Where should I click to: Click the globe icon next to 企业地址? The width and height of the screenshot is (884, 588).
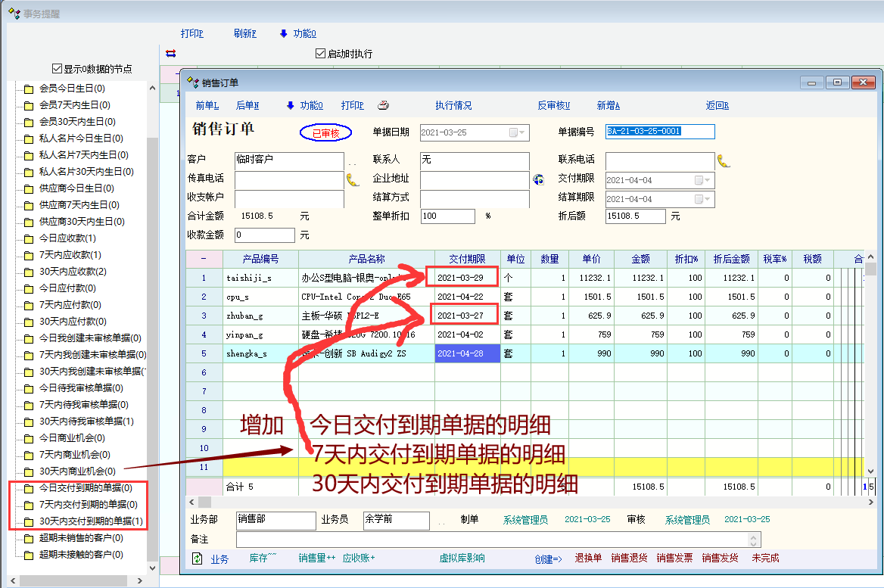(x=539, y=180)
